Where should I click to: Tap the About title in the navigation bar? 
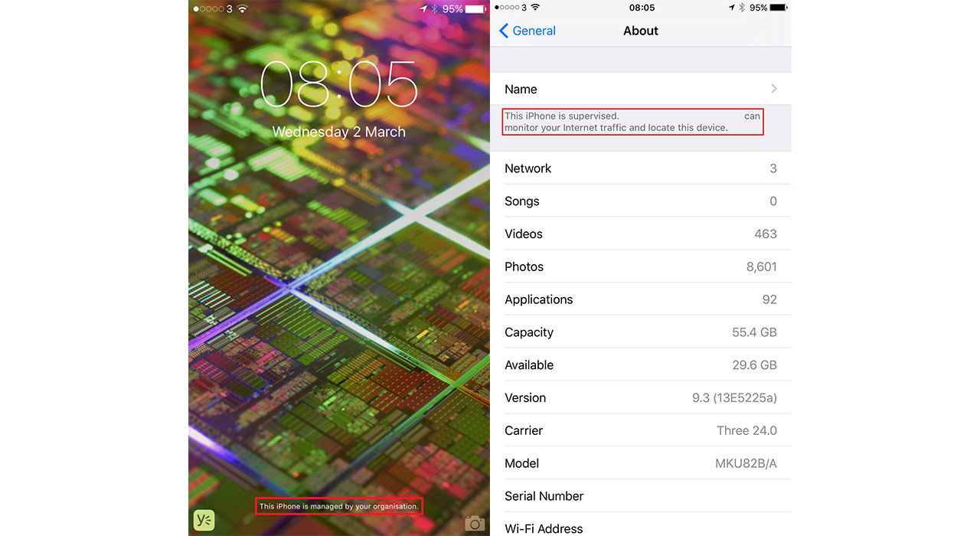coord(641,31)
